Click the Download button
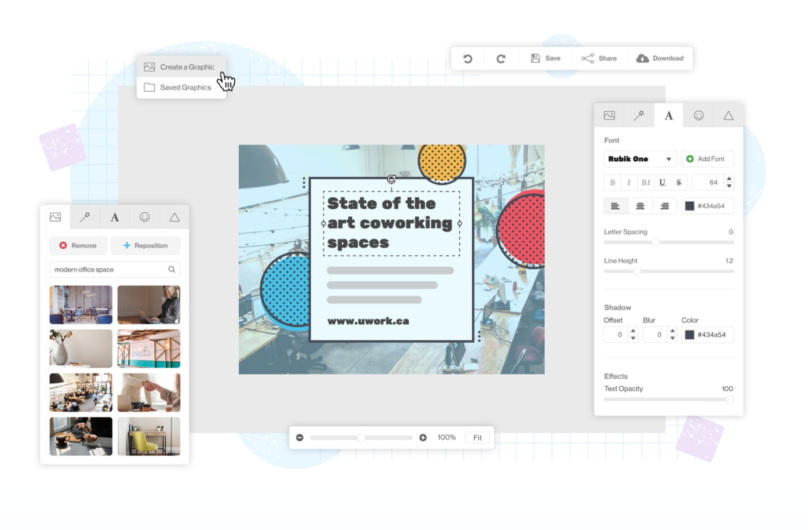 click(660, 59)
